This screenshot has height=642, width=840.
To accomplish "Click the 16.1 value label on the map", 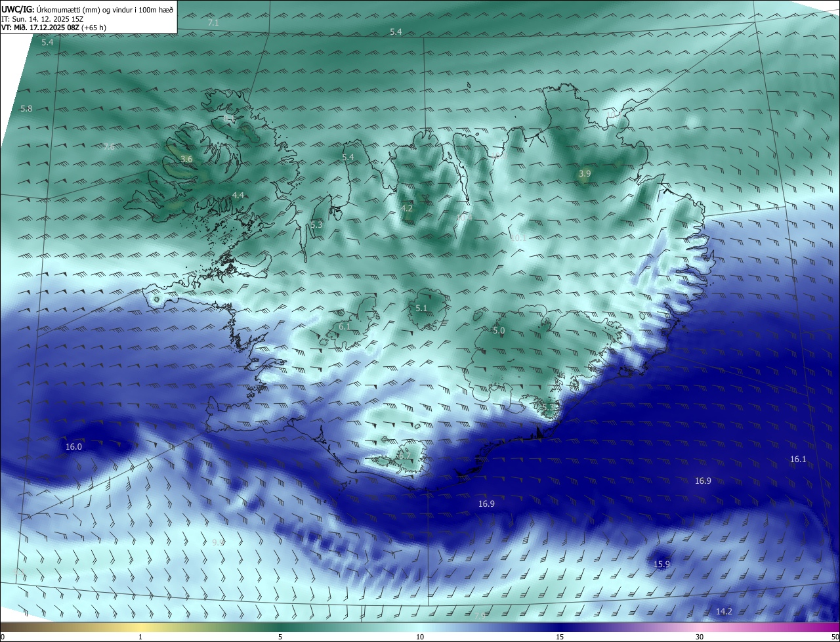I will [x=798, y=460].
